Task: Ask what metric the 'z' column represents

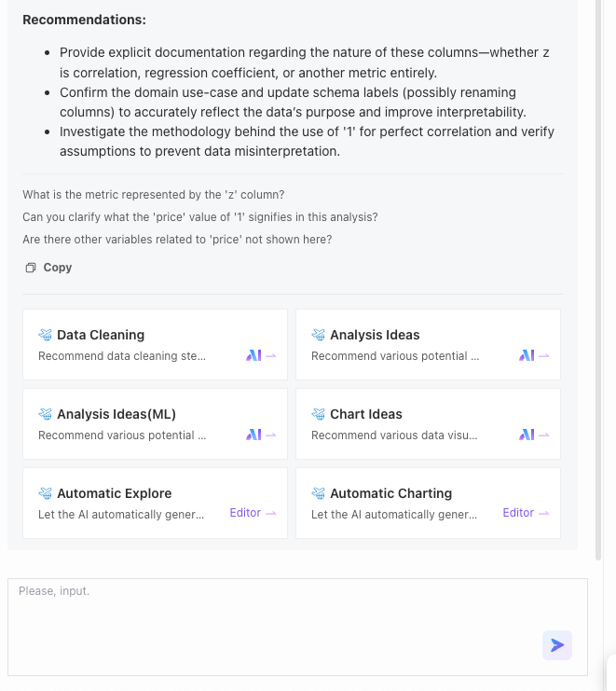Action: pyautogui.click(x=154, y=195)
